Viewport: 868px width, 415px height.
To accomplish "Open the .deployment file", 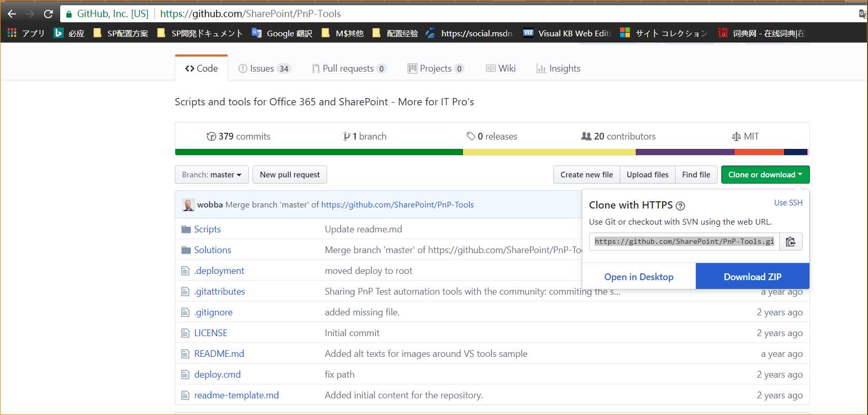I will [x=219, y=271].
